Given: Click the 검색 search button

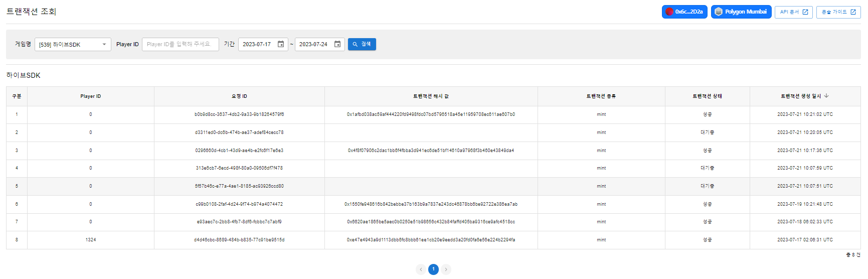Looking at the screenshot, I should pyautogui.click(x=362, y=44).
